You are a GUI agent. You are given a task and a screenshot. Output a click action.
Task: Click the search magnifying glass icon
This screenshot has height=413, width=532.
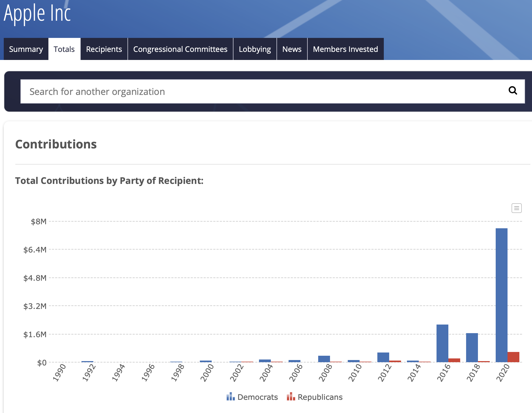pyautogui.click(x=513, y=91)
